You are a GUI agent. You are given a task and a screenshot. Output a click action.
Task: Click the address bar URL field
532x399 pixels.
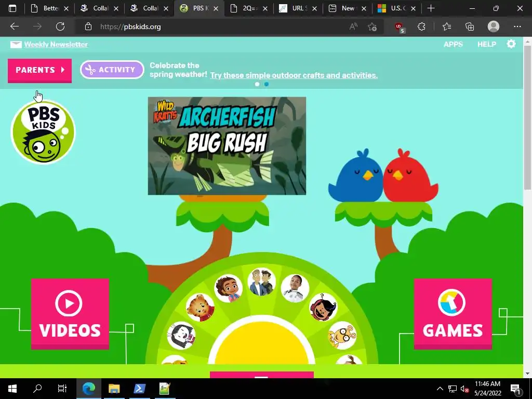[x=217, y=26]
